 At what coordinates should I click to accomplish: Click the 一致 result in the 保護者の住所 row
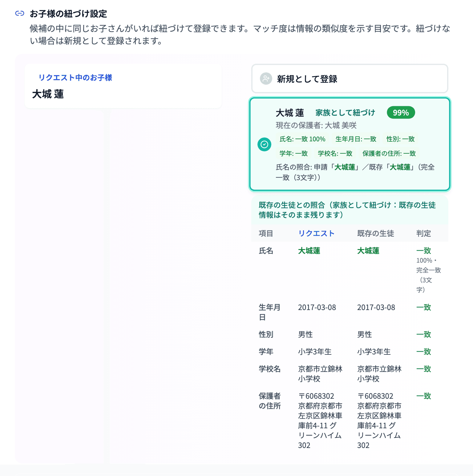coord(423,396)
